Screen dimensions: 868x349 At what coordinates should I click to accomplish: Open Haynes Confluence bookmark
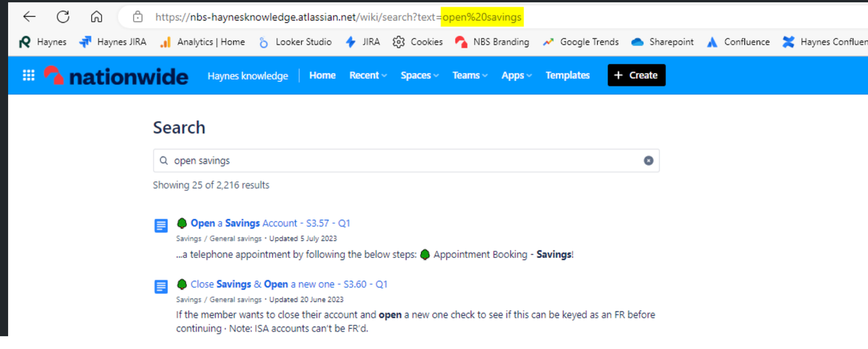pos(825,42)
